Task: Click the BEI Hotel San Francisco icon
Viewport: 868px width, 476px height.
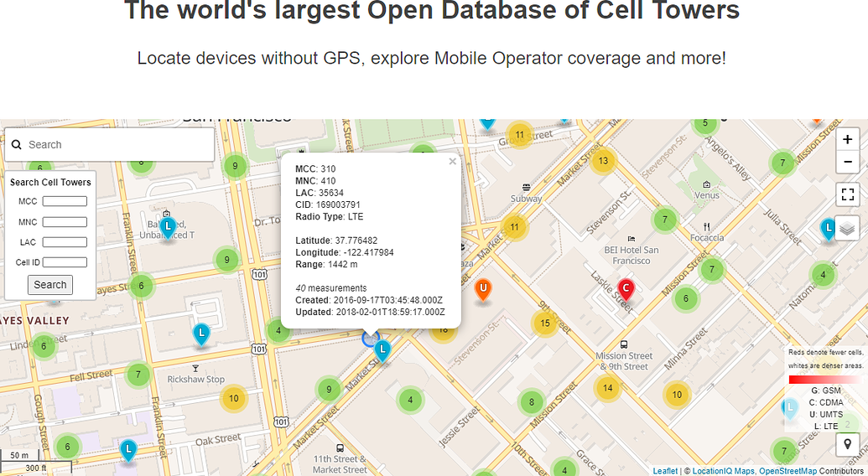Action: 632,239
